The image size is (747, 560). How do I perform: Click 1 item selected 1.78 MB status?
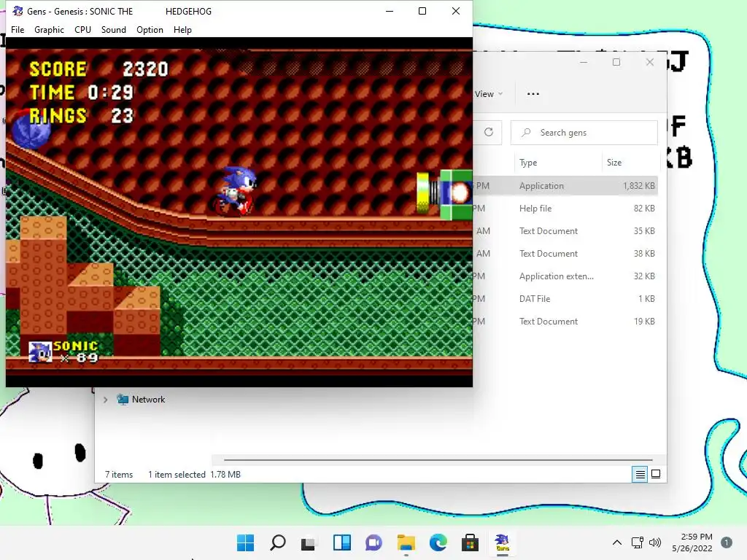194,474
